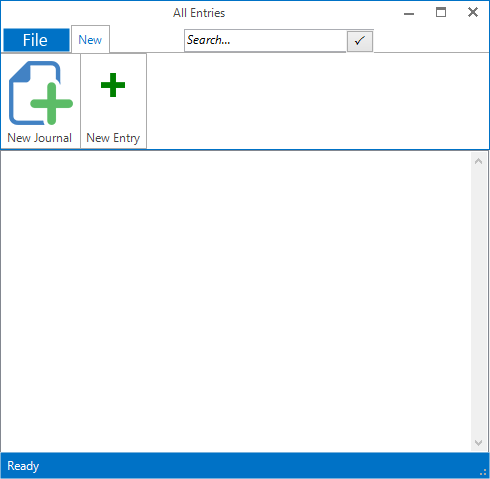The height and width of the screenshot is (479, 490).
Task: Switch to the New ribbon tab
Action: [x=90, y=40]
